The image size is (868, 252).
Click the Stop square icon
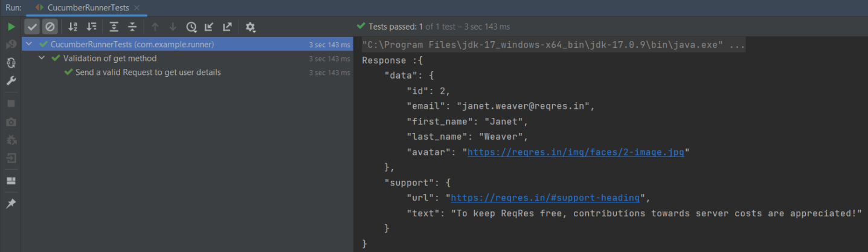coord(11,103)
